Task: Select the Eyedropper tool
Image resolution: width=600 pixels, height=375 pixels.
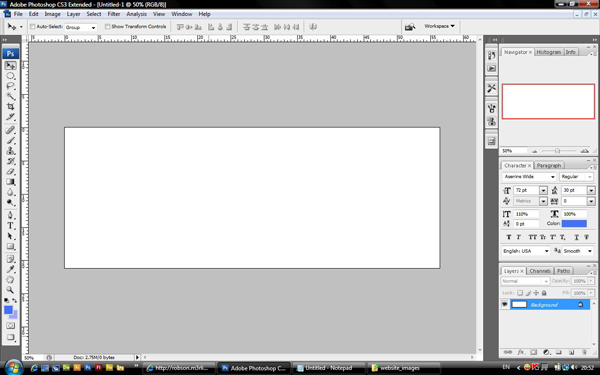Action: point(11,269)
